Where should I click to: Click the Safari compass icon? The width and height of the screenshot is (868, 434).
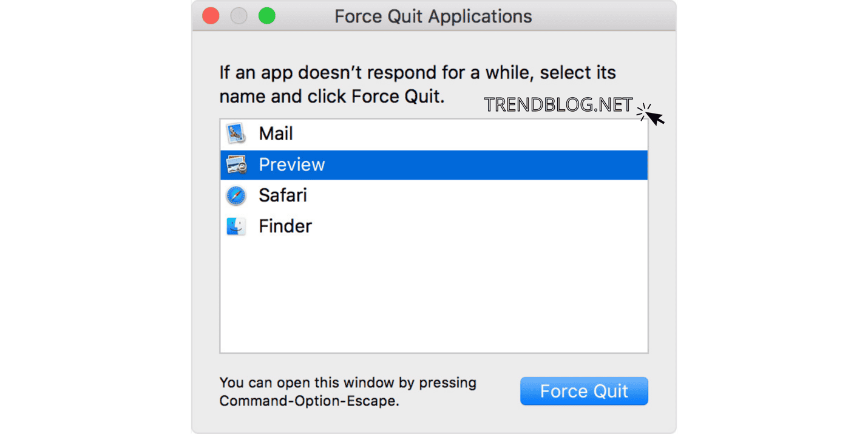point(236,195)
